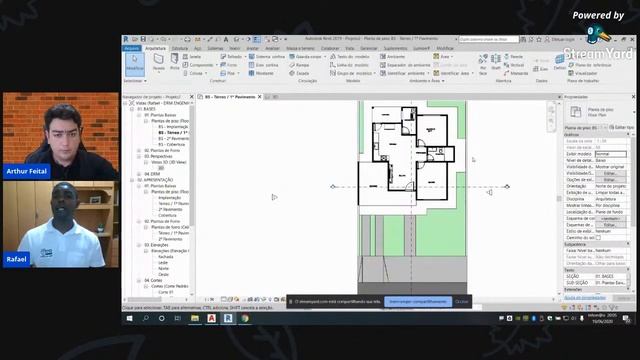Screen dimensions: 640x360
Task: Open the 'BS - Cobertura' view in tree
Action: [x=171, y=144]
